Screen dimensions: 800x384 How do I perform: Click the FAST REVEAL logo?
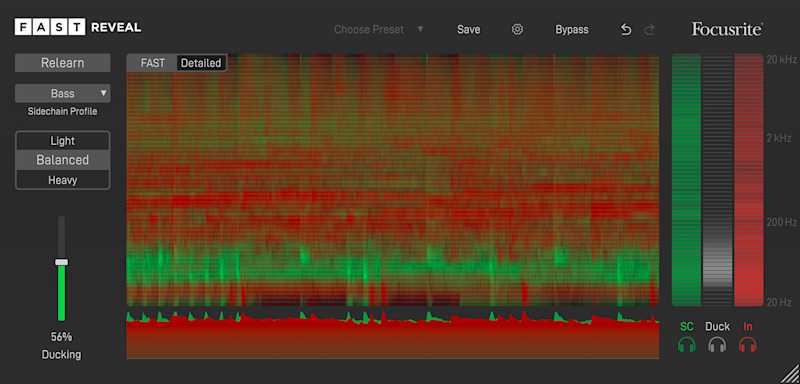(78, 27)
